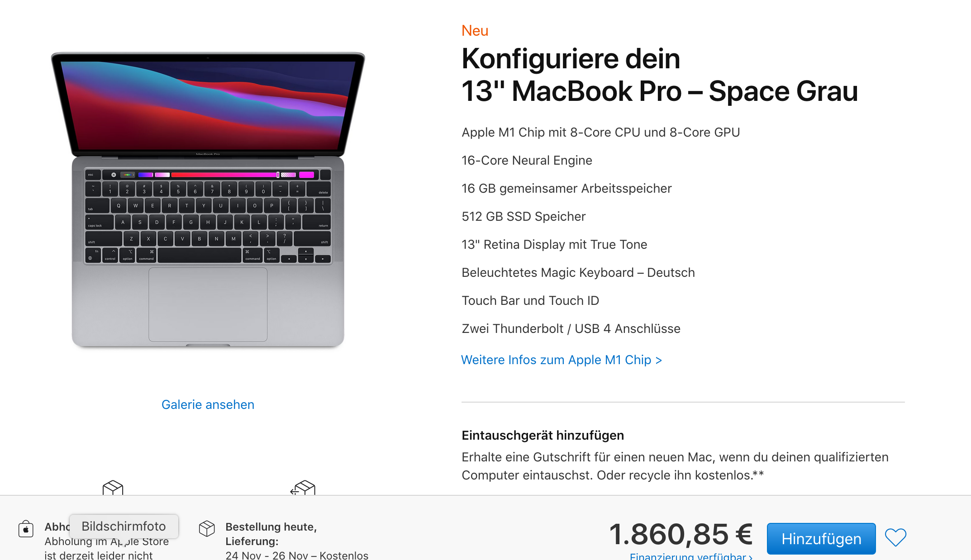Screen dimensions: 971x560
Task: Open the Finanzierung verfügbar link
Action: coord(691,556)
